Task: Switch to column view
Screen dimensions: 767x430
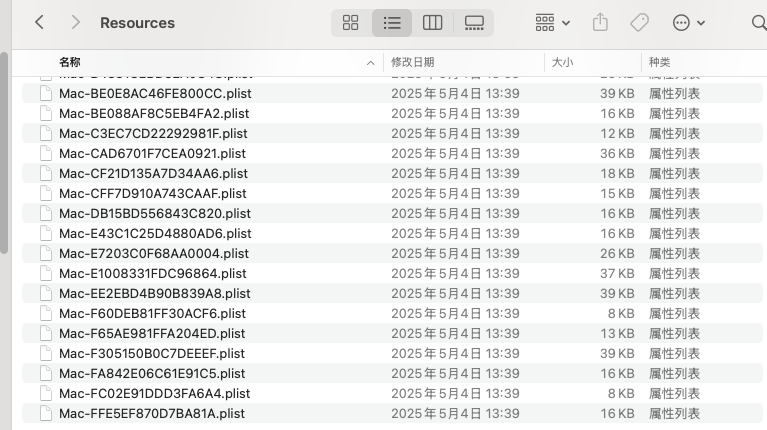Action: pos(432,23)
